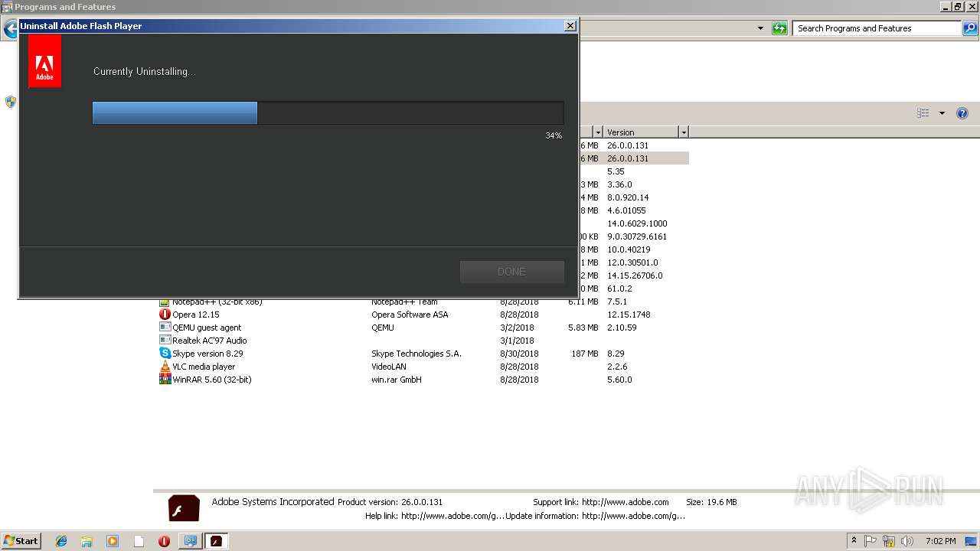This screenshot has width=980, height=551.
Task: Click publisher Opera Software ASA
Action: (410, 315)
